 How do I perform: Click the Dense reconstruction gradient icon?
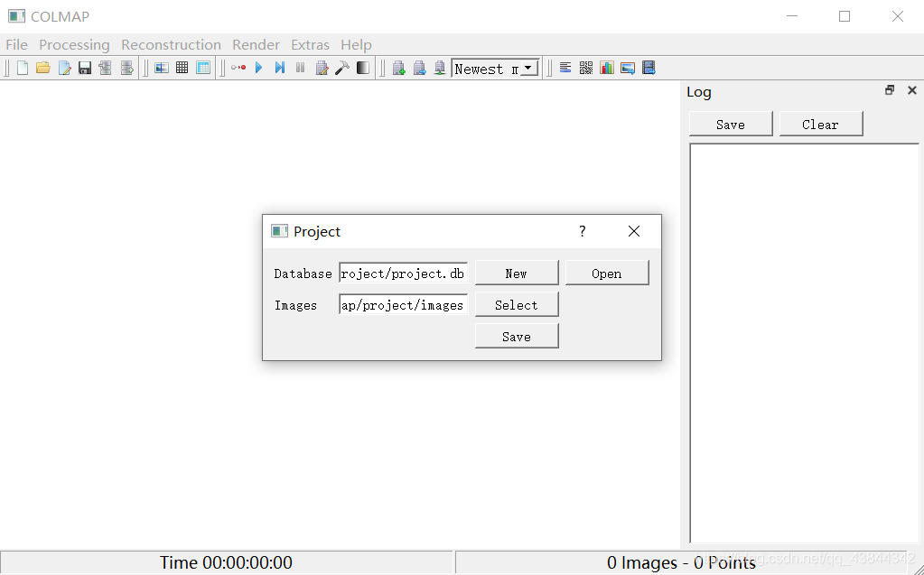(x=363, y=68)
